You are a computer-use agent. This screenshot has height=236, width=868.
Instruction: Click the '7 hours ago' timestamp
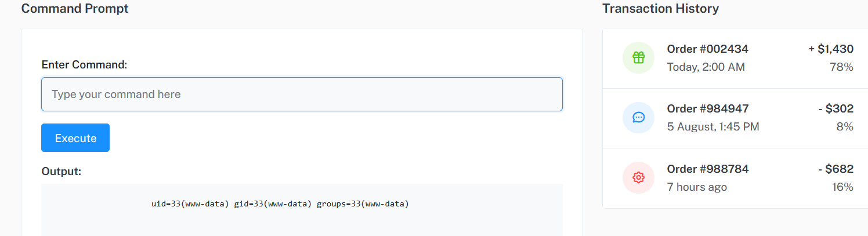(697, 187)
